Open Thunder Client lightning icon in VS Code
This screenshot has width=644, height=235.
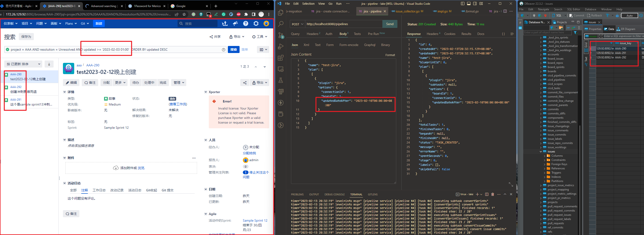pyautogui.click(x=280, y=103)
